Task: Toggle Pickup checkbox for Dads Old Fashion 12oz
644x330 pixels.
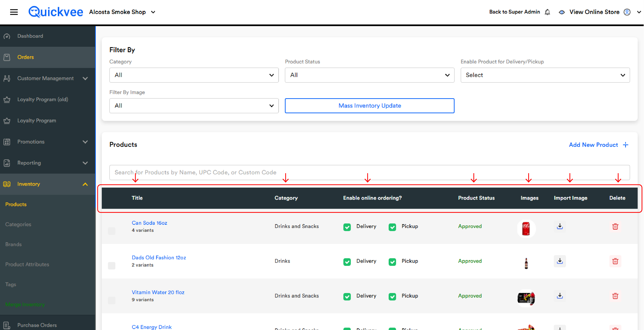Action: click(x=392, y=262)
